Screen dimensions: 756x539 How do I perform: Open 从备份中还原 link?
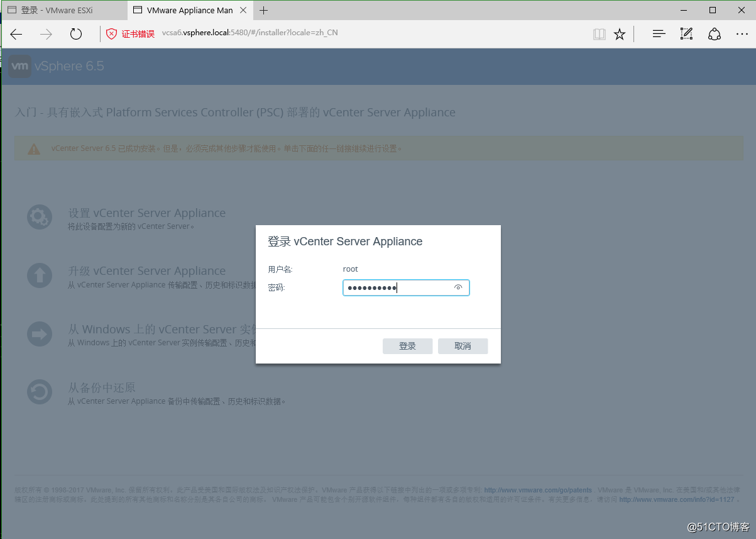pyautogui.click(x=102, y=387)
